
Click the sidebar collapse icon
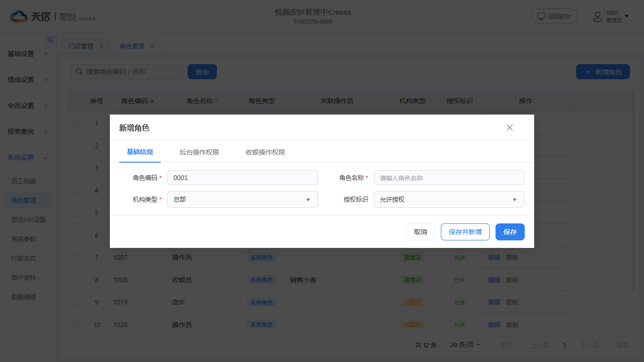[50, 39]
